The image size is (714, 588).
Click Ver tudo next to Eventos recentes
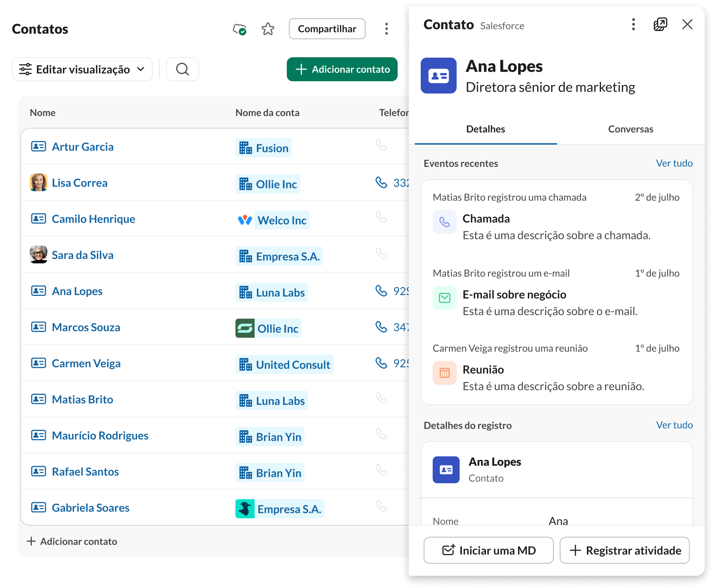[674, 163]
